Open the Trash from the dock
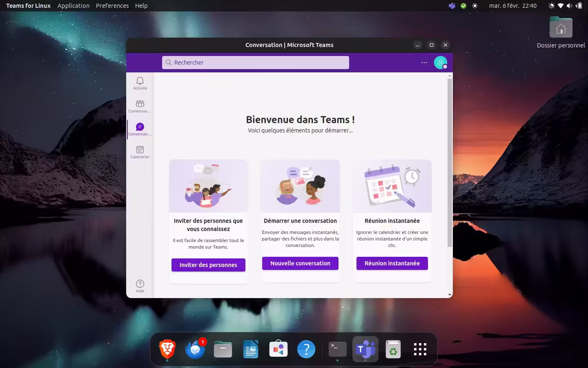This screenshot has width=588, height=368. pos(393,350)
